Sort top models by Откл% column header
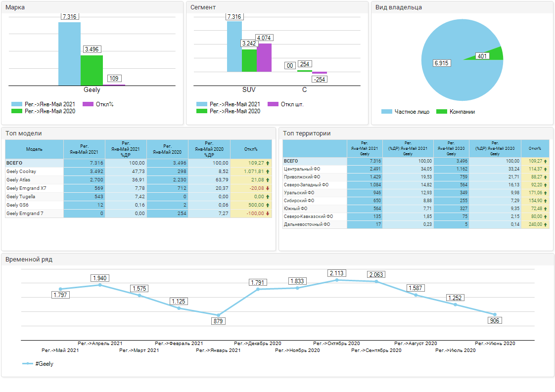The height and width of the screenshot is (392, 555). pos(251,149)
